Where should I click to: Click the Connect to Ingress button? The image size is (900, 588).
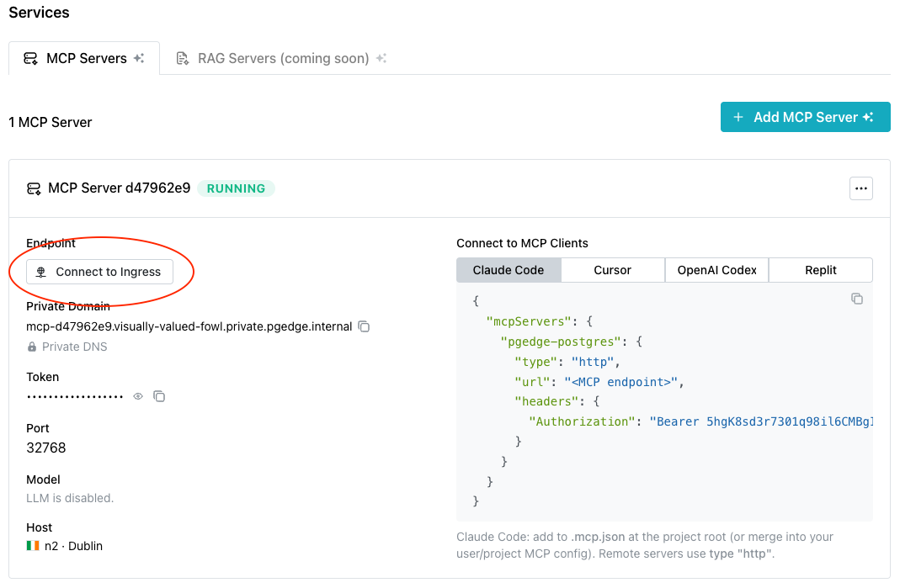(x=100, y=272)
